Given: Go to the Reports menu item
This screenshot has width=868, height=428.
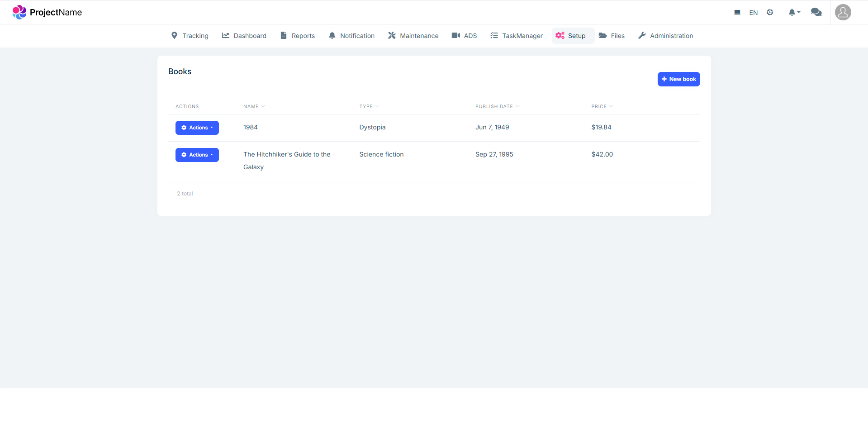Looking at the screenshot, I should (x=297, y=36).
